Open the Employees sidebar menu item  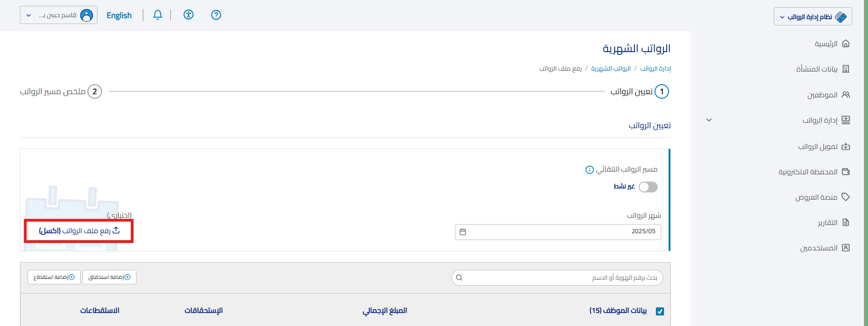(x=822, y=95)
